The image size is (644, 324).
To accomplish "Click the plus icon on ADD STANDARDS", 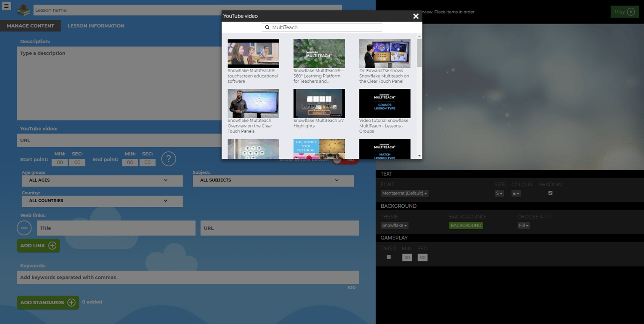I will pyautogui.click(x=72, y=302).
